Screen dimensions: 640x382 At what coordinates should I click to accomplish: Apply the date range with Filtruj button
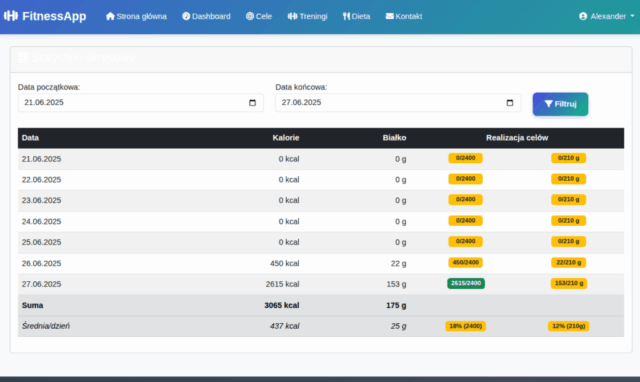tap(560, 104)
